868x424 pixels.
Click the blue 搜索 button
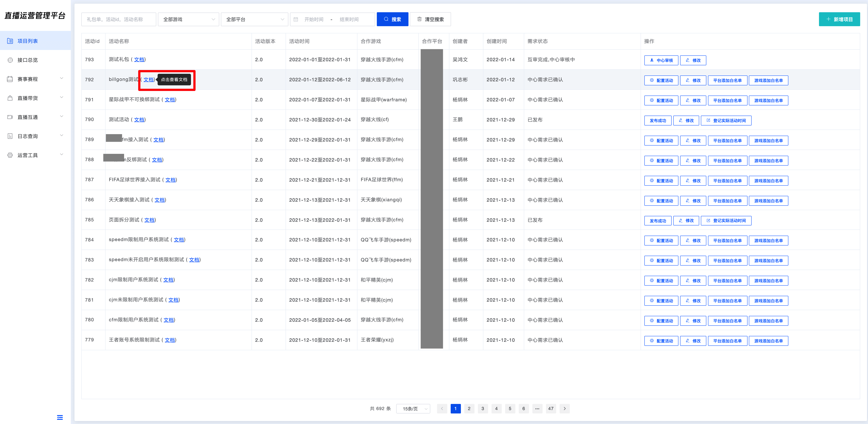[x=392, y=19]
